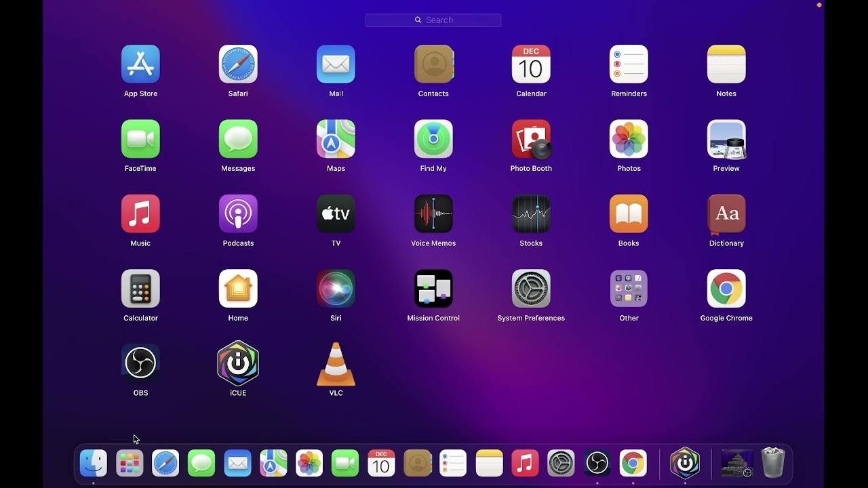Open System Preferences in Launchpad grid

coord(531,289)
